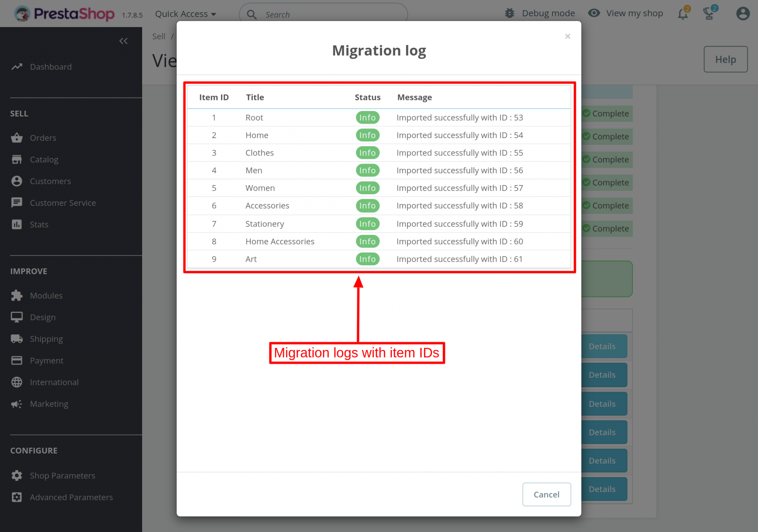Click the Help button

tap(725, 59)
